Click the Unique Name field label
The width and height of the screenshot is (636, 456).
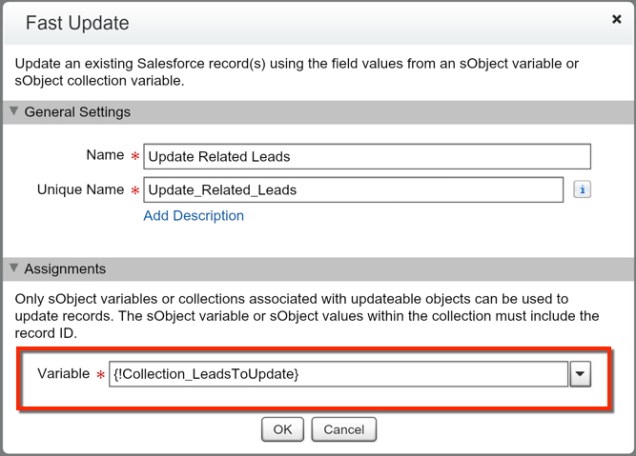point(80,190)
